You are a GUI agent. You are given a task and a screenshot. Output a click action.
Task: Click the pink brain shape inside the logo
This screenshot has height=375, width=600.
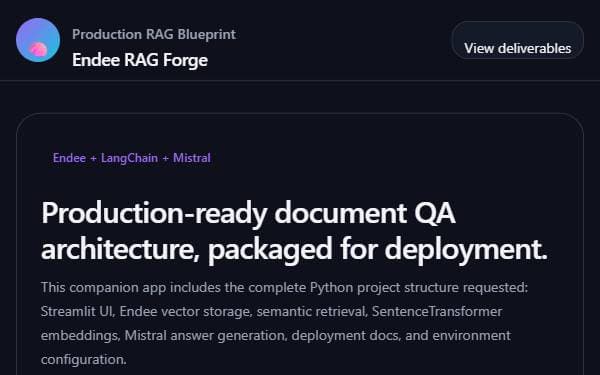[x=38, y=50]
